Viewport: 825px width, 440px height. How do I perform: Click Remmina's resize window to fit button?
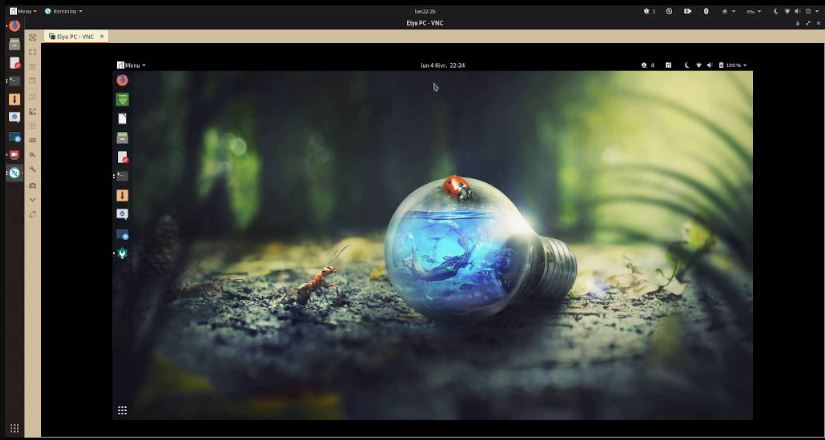(33, 37)
